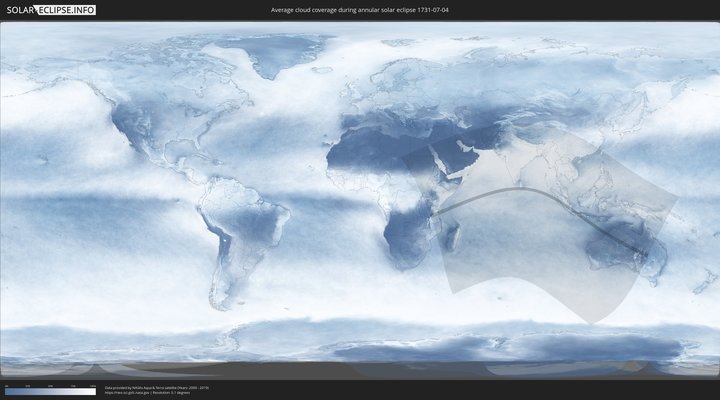Click the ECLIPSE.INFO white logo box
Viewport: 720px width, 400px height.
click(x=68, y=9)
